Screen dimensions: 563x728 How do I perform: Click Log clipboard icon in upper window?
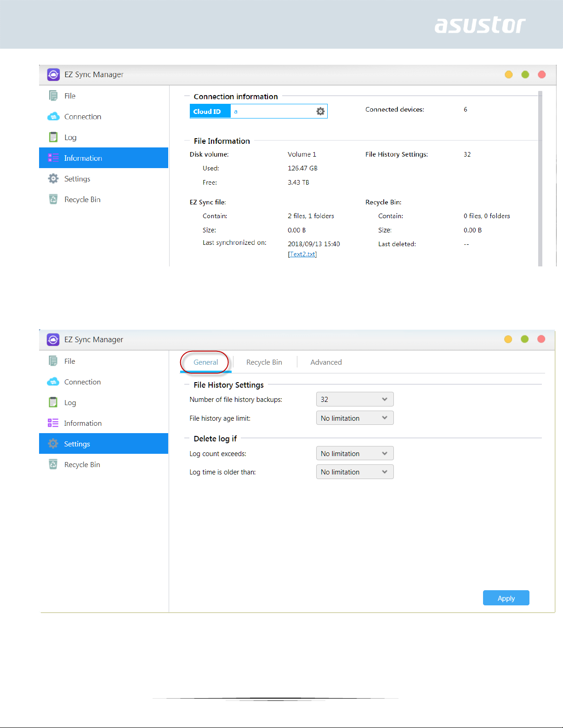point(53,137)
